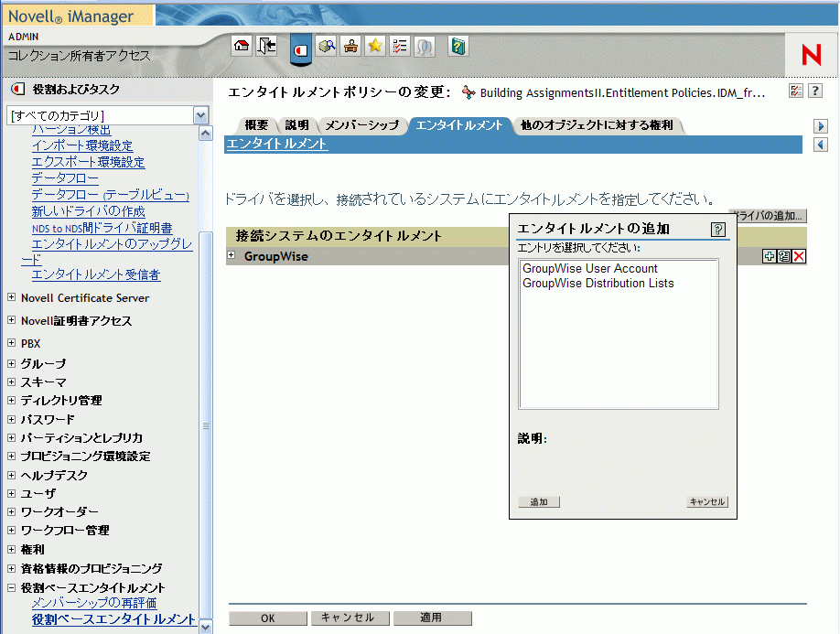Click 追加 button in entitlement dialog
The height and width of the screenshot is (634, 840).
(539, 501)
